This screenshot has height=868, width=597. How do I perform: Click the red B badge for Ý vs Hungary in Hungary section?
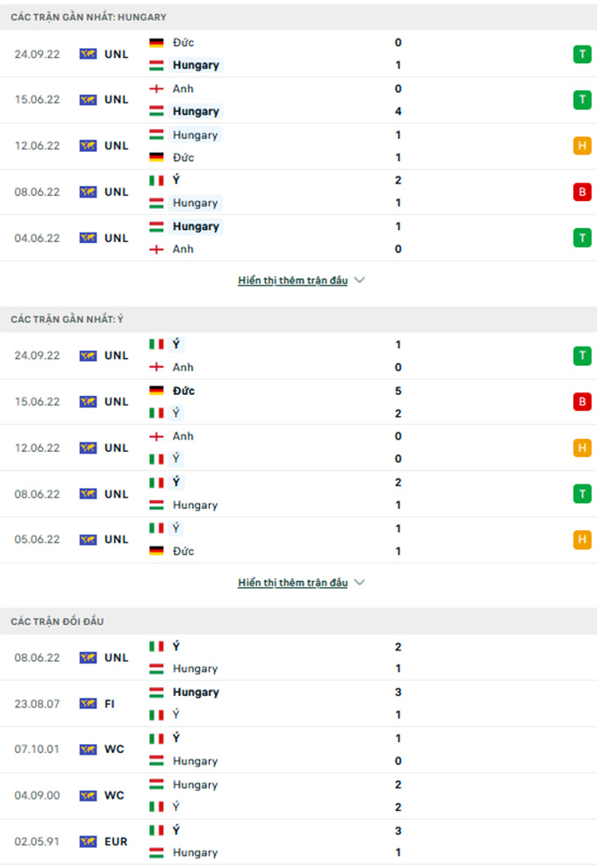pyautogui.click(x=581, y=192)
